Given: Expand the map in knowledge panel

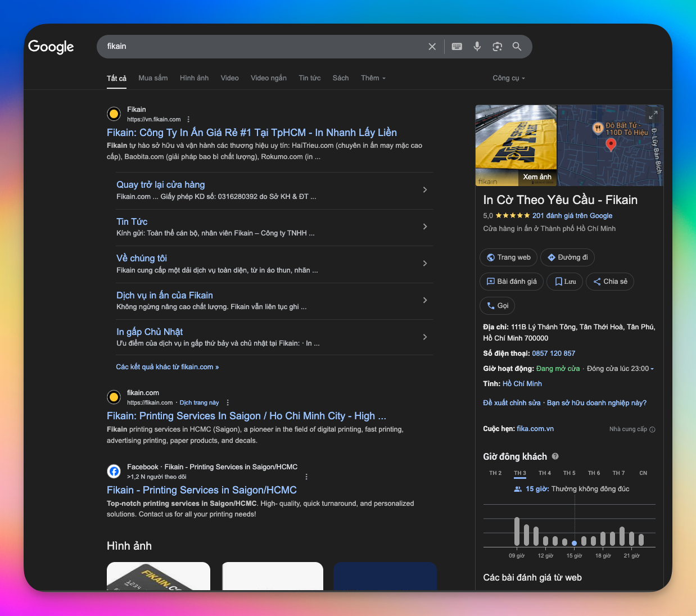Looking at the screenshot, I should point(653,115).
